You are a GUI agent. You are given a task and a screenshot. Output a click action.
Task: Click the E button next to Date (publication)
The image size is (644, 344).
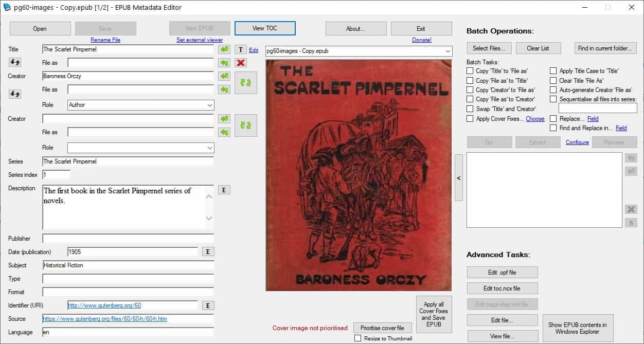point(208,251)
